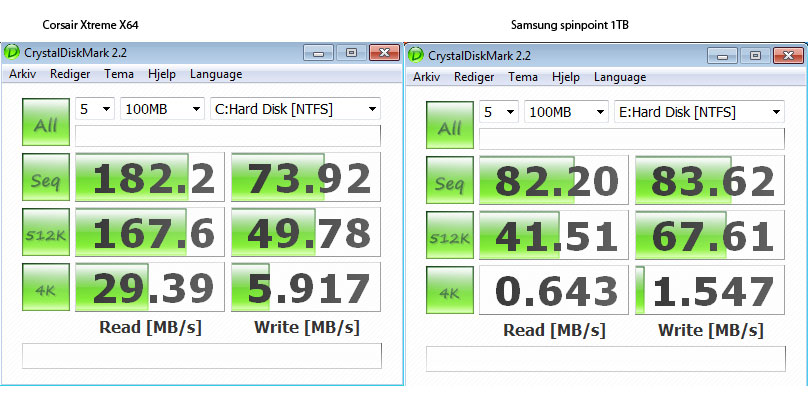
Task: Open test count dropdown in the left window
Action: (x=95, y=109)
